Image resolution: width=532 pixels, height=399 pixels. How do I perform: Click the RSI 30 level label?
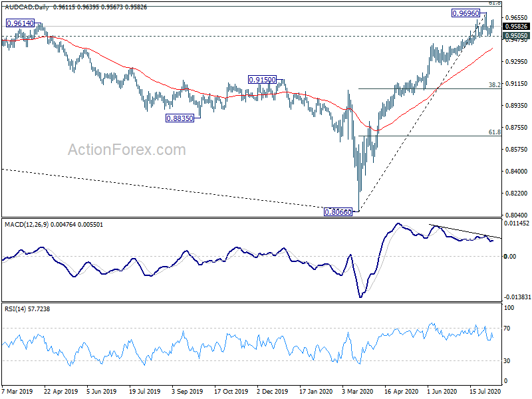[x=507, y=361]
